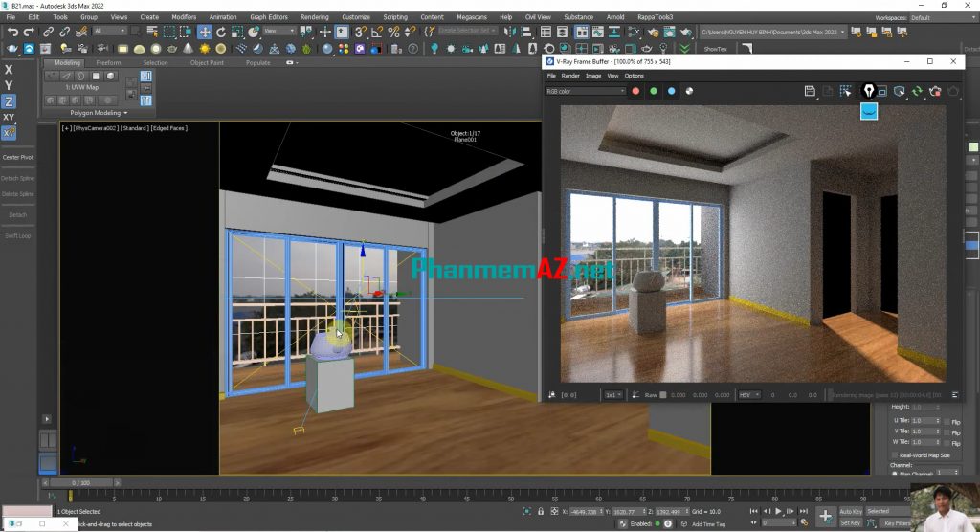
Task: Click the green double-chevron toolbar icon
Action: pyautogui.click(x=685, y=48)
